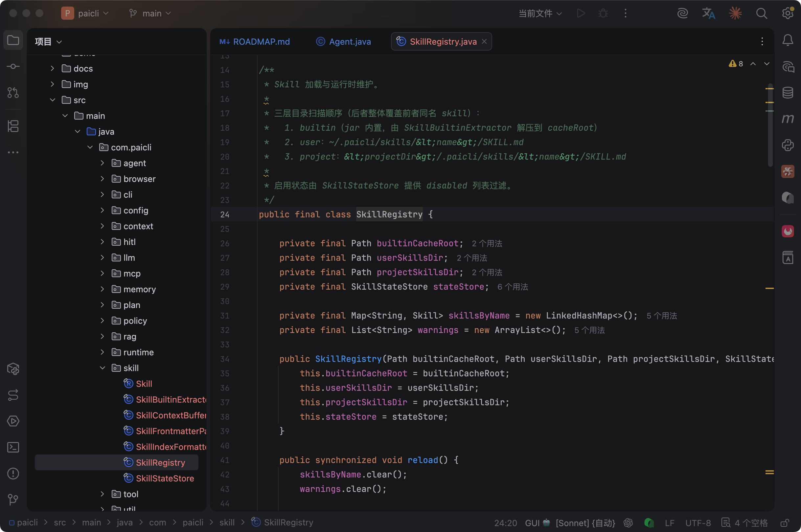801x532 pixels.
Task: Switch to the Agent.java tab
Action: click(343, 41)
